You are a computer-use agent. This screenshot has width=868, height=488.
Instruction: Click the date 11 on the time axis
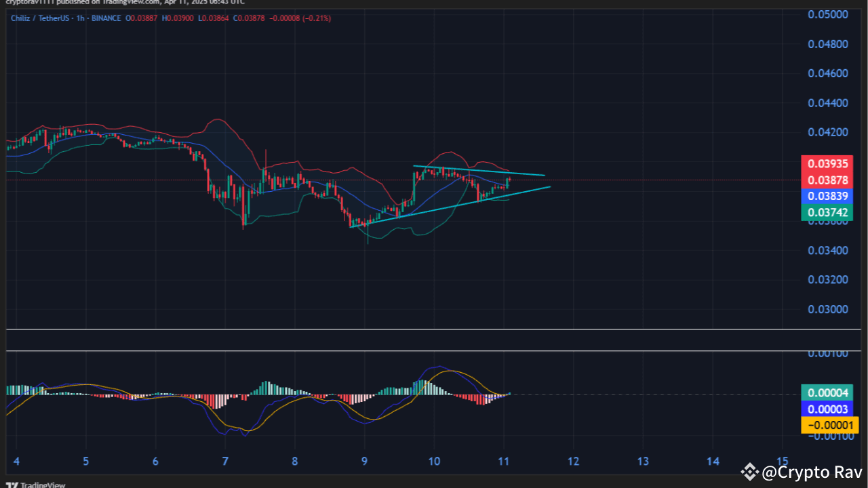504,461
